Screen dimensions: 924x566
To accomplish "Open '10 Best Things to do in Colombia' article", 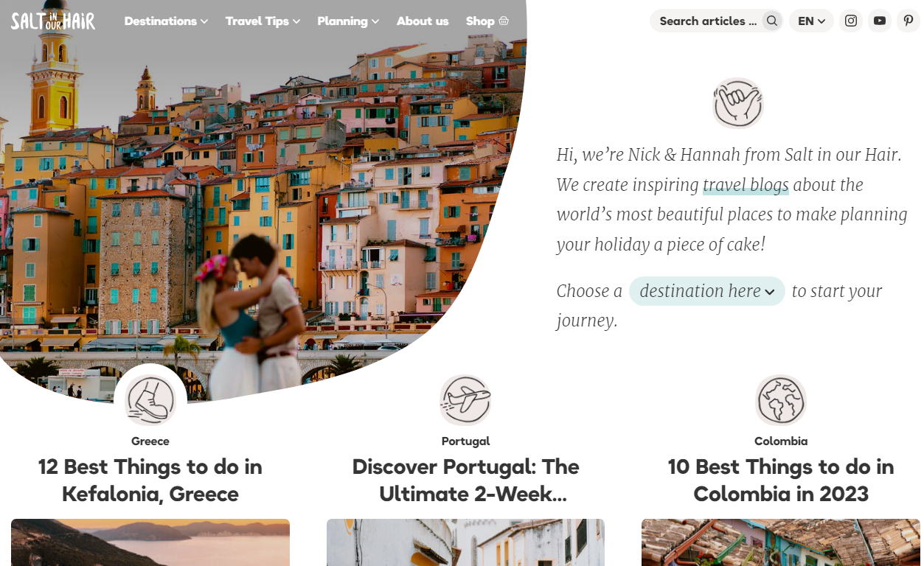I will click(781, 480).
